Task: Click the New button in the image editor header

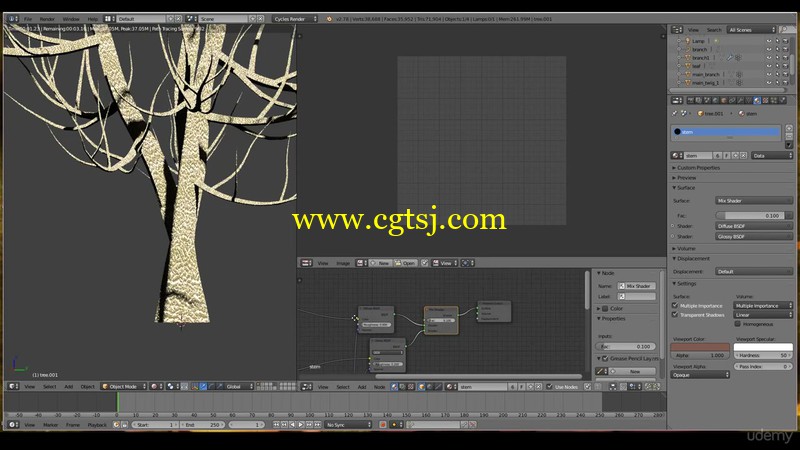Action: [x=380, y=263]
